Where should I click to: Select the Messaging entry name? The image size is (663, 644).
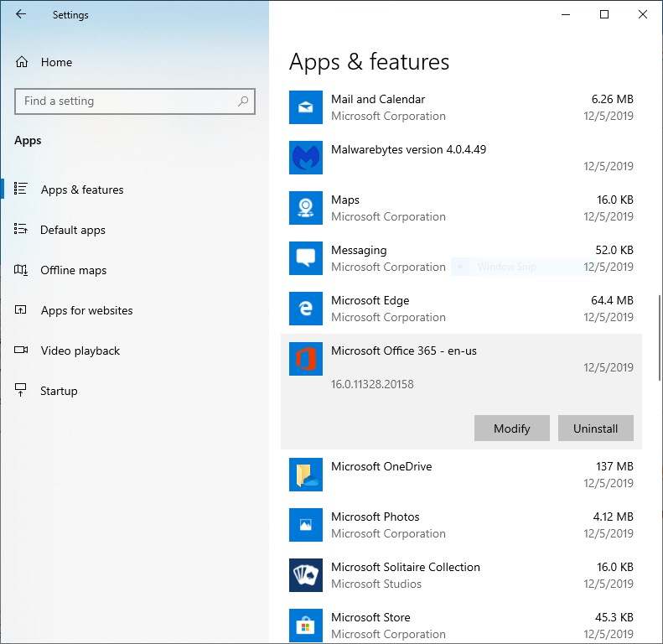[359, 250]
